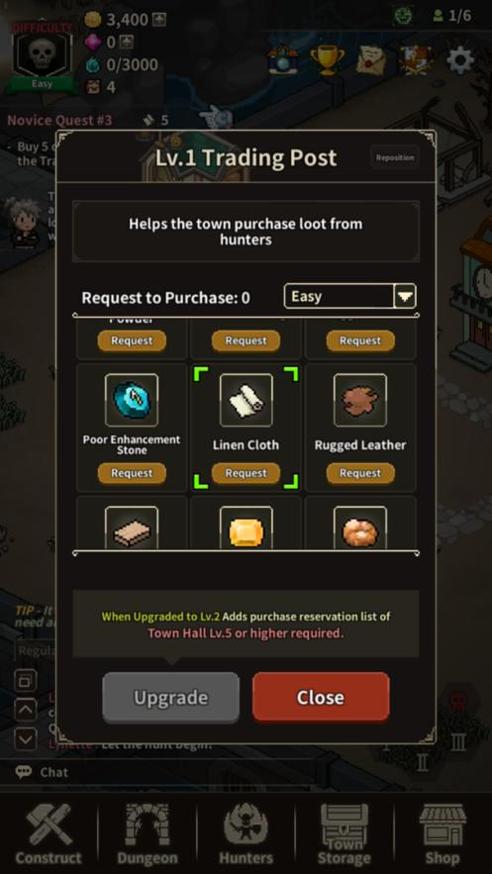
Task: Collapse chat log with down arrow
Action: point(26,740)
